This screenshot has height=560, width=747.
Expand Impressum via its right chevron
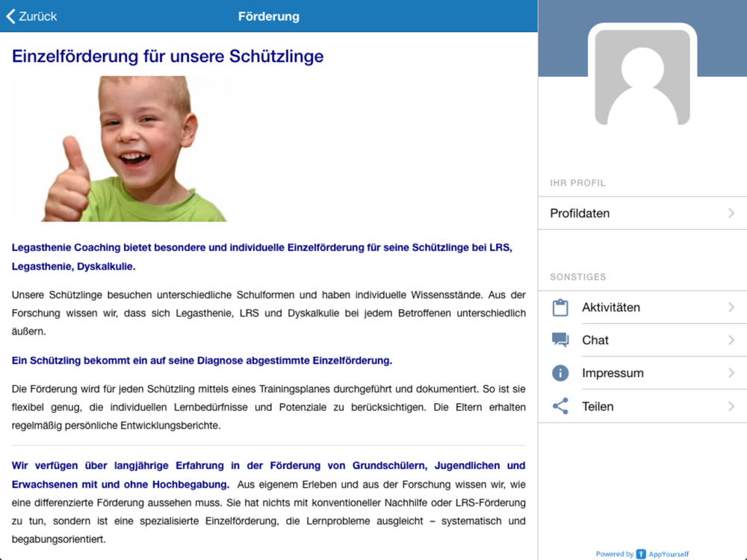[731, 373]
